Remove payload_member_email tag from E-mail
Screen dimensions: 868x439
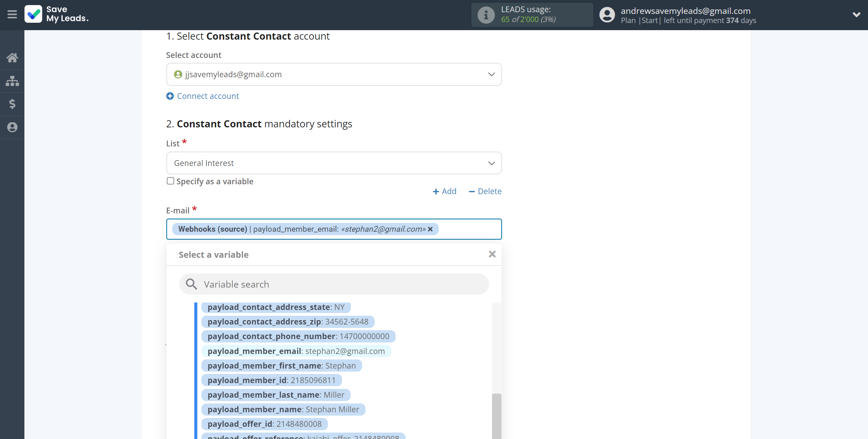[430, 229]
